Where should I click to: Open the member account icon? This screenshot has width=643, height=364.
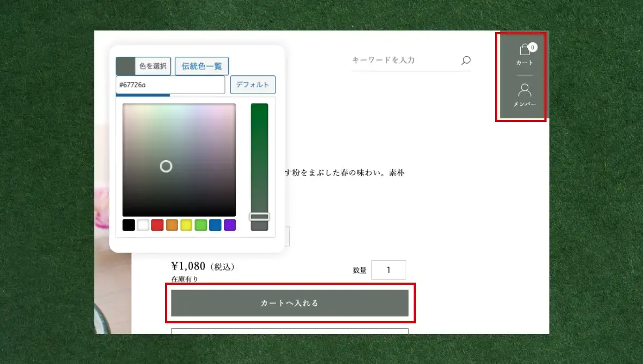pyautogui.click(x=525, y=90)
